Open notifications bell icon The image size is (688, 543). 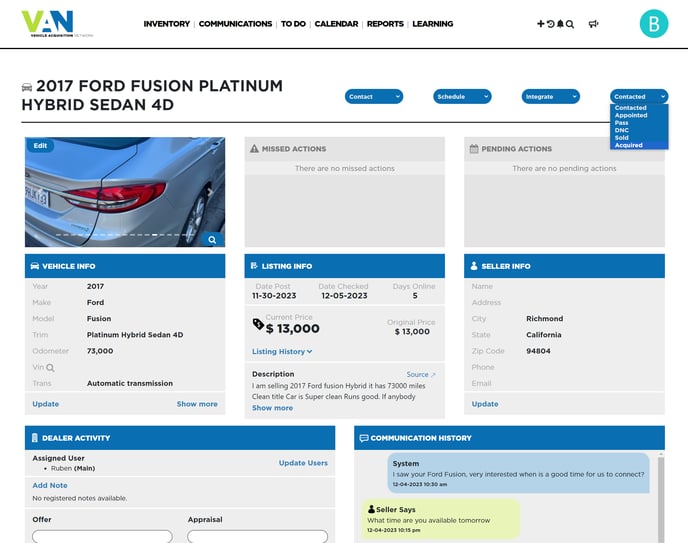tap(560, 24)
